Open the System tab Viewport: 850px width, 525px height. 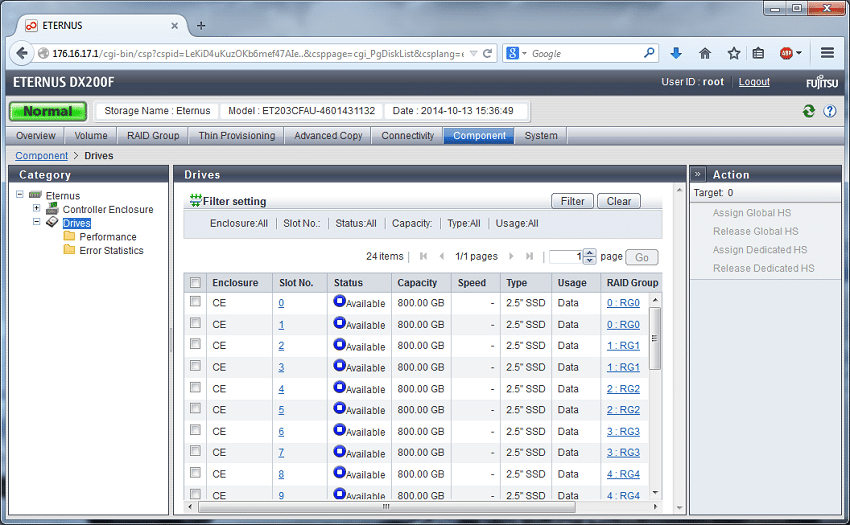pos(541,136)
